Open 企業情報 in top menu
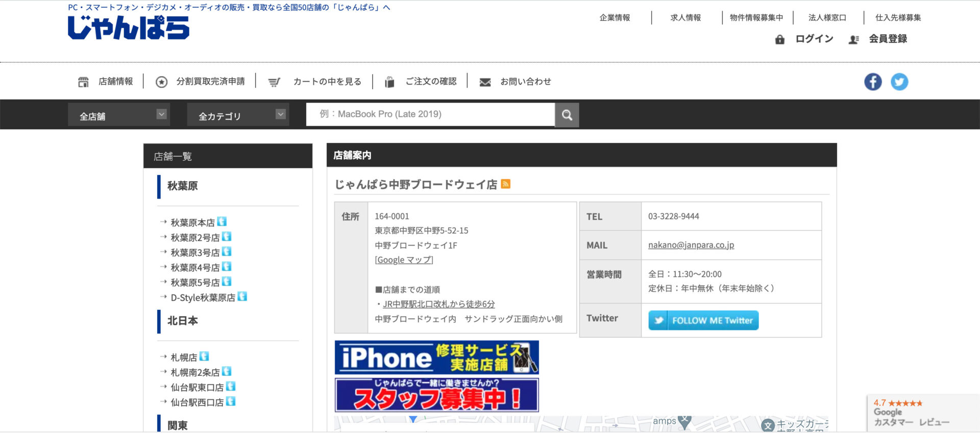 tap(615, 18)
